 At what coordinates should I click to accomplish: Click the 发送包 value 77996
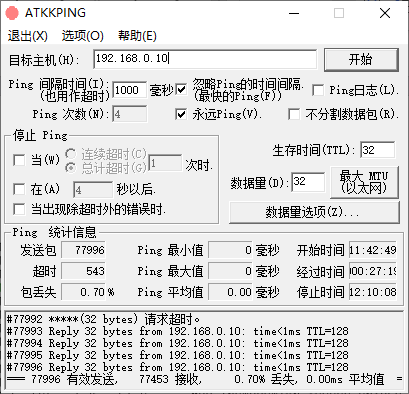click(83, 250)
